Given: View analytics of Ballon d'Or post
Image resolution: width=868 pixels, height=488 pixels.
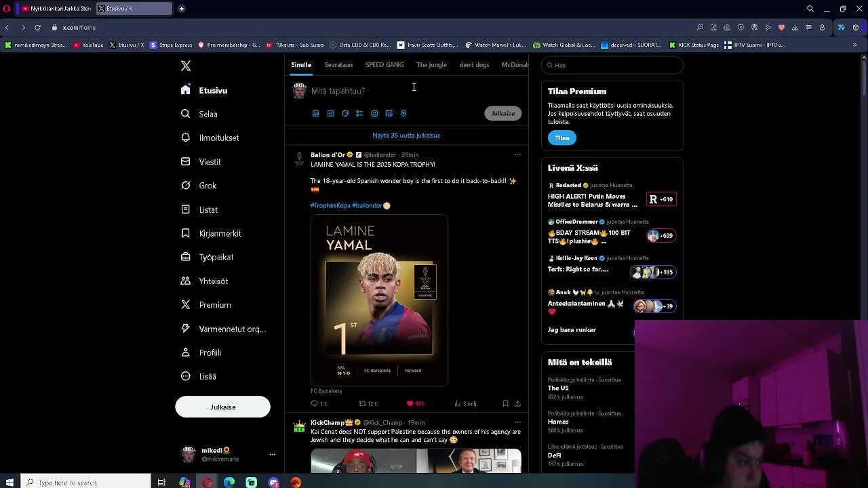Looking at the screenshot, I should click(x=466, y=403).
